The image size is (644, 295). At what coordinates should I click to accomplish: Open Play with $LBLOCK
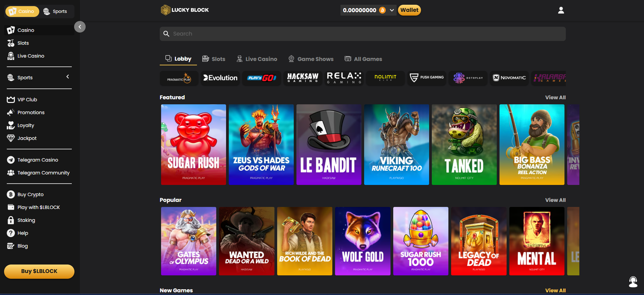tap(39, 207)
